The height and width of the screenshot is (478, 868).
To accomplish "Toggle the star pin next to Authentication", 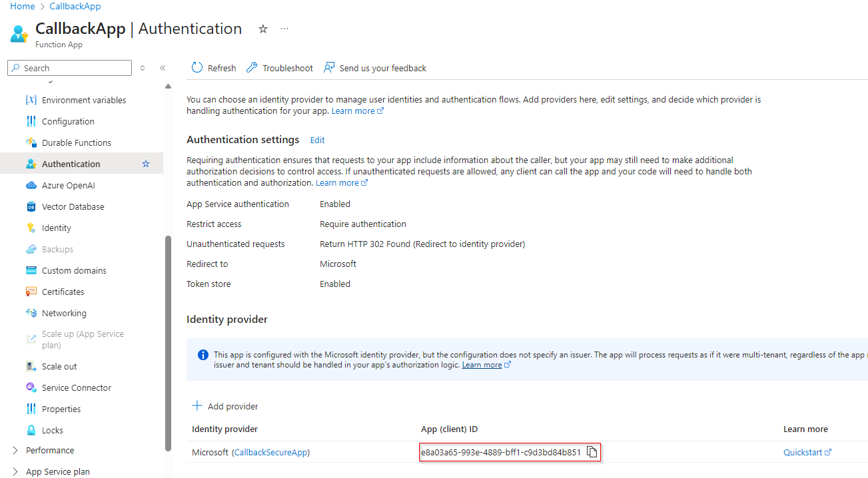I will point(146,164).
